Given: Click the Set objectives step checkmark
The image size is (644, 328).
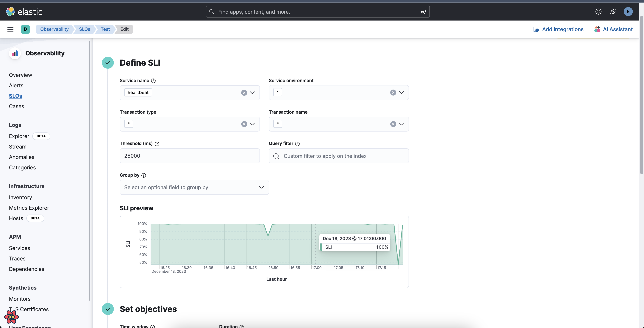Looking at the screenshot, I should click(108, 309).
